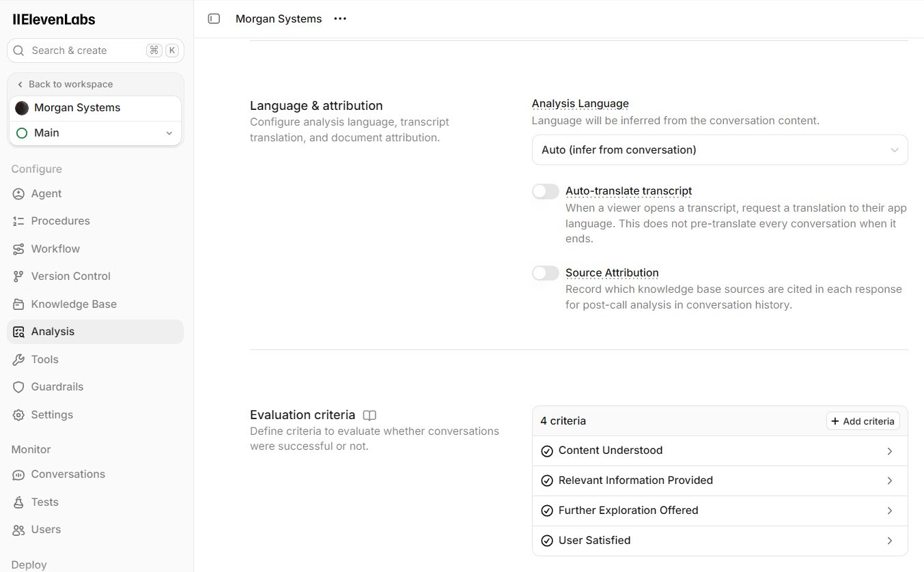
Task: Click the Tools wrench icon
Action: click(18, 360)
